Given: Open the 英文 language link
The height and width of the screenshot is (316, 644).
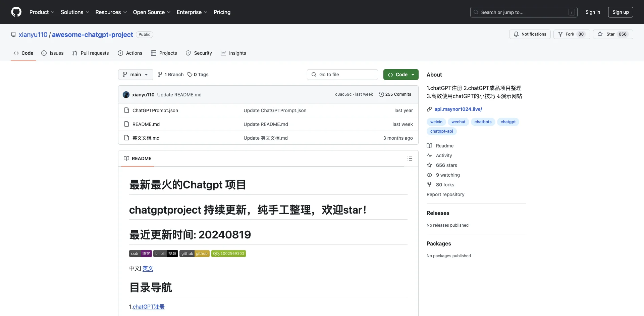Looking at the screenshot, I should click(148, 269).
